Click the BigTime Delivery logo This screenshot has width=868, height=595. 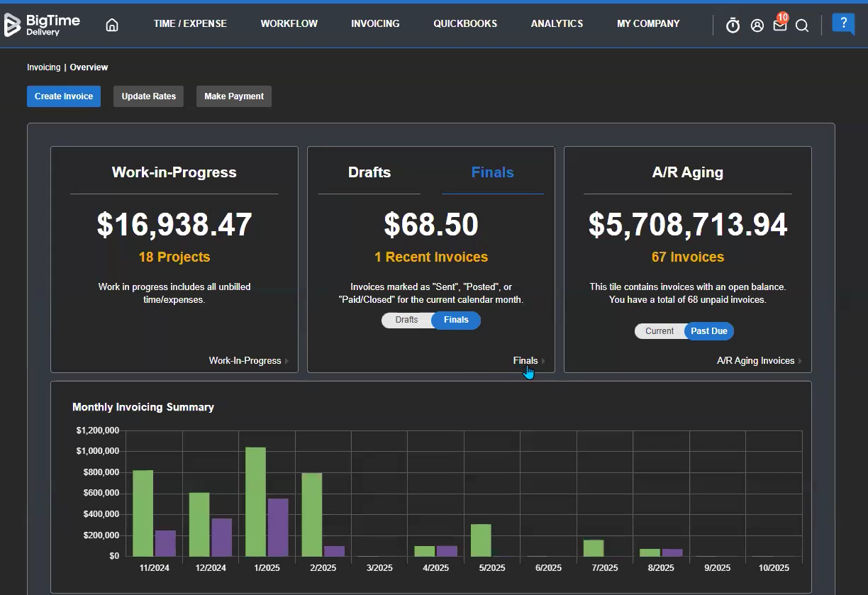click(43, 25)
